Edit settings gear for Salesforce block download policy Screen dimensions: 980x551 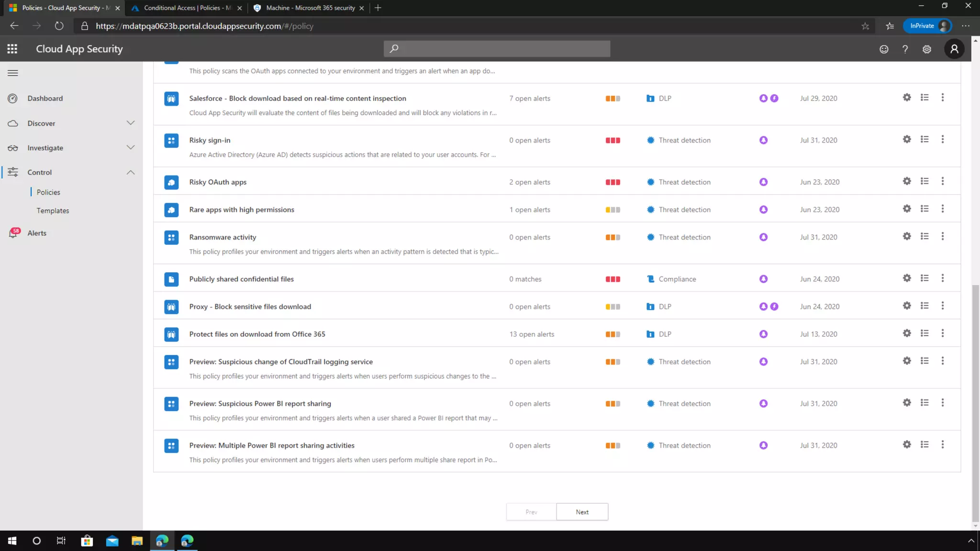tap(907, 98)
